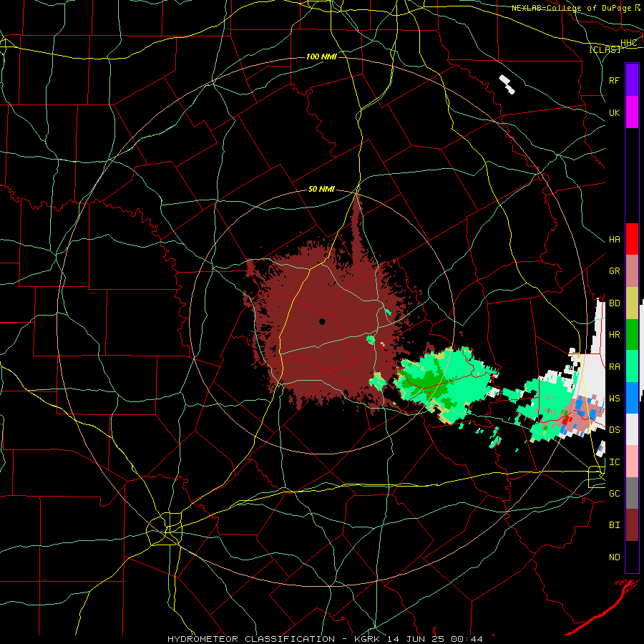The image size is (644, 644).
Task: Click the IC legend label
Action: tap(615, 462)
